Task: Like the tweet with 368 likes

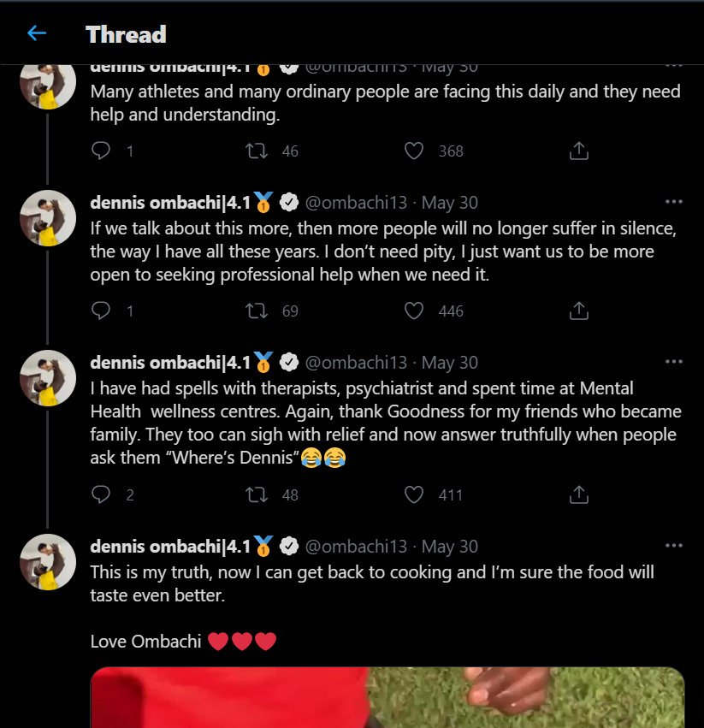Action: [414, 151]
